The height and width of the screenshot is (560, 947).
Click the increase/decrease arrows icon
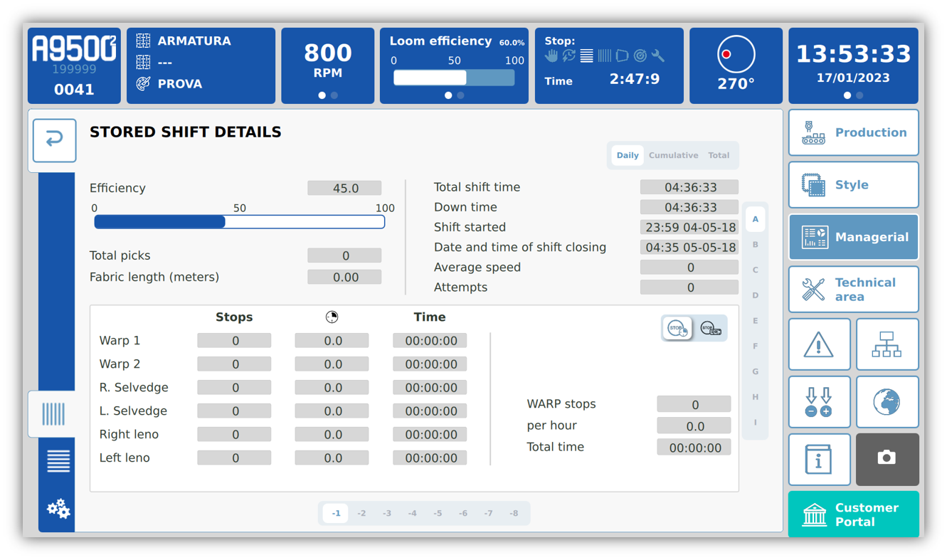coord(819,401)
